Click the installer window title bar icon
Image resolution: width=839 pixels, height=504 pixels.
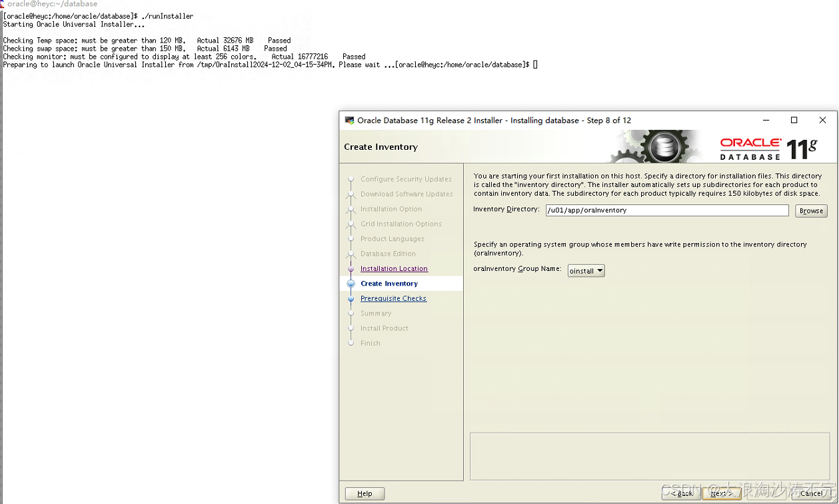pos(349,121)
